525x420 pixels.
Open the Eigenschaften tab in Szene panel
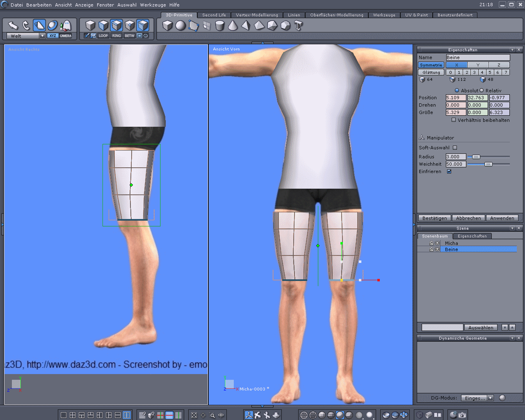pyautogui.click(x=472, y=236)
